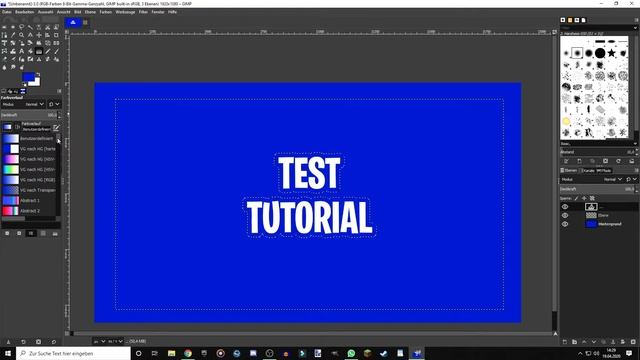Viewport: 640px width, 360px height.
Task: Adjust layer Deckkraft opacity slider
Action: click(x=598, y=189)
